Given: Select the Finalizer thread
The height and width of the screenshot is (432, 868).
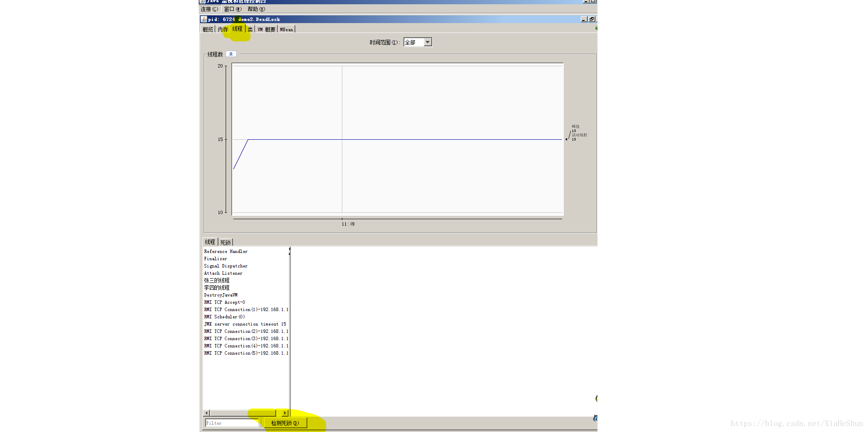Looking at the screenshot, I should pos(246,259).
